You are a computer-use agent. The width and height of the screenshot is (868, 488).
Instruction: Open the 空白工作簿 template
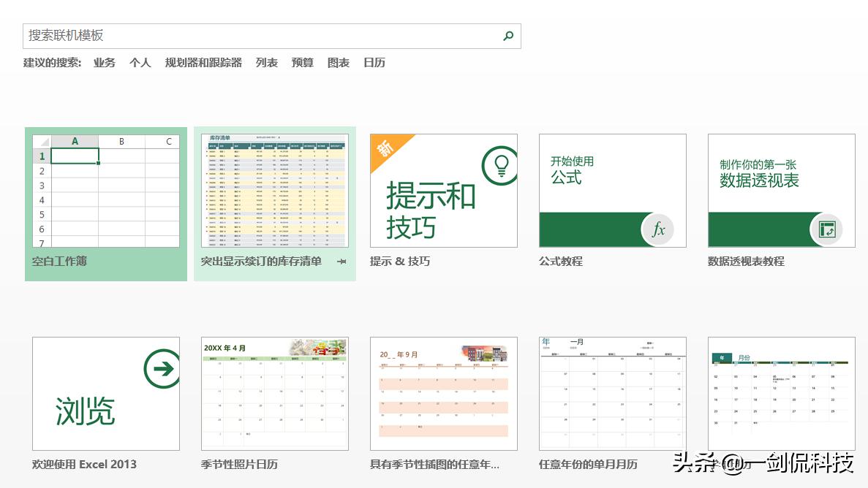105,190
